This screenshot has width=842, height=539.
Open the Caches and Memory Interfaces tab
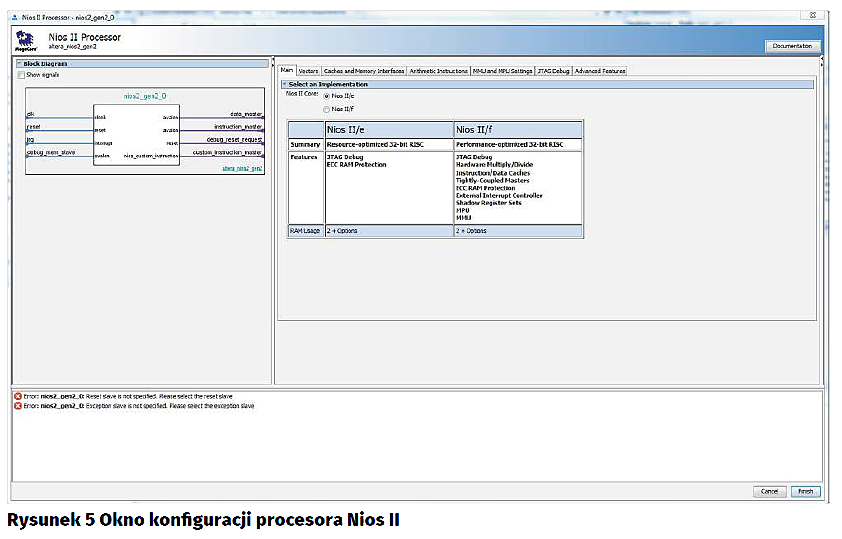pyautogui.click(x=364, y=71)
